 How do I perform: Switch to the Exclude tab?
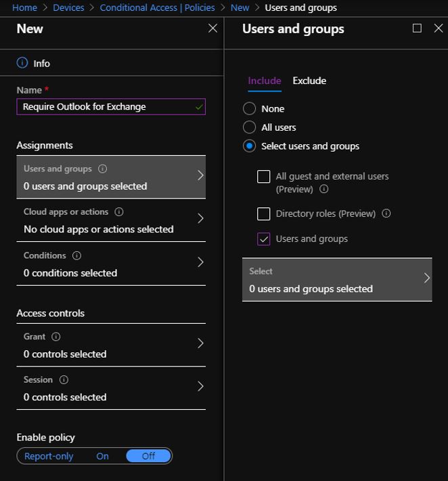pyautogui.click(x=309, y=81)
